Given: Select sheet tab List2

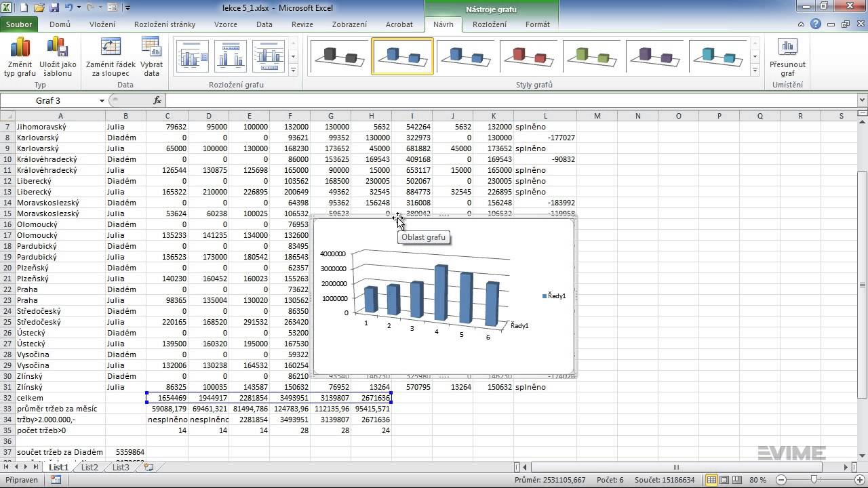Looking at the screenshot, I should (x=90, y=467).
